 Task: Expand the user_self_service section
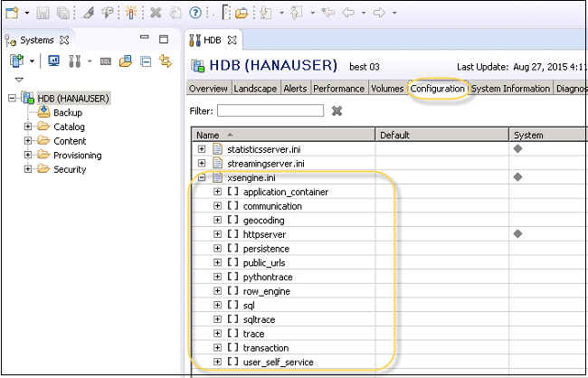coord(217,362)
